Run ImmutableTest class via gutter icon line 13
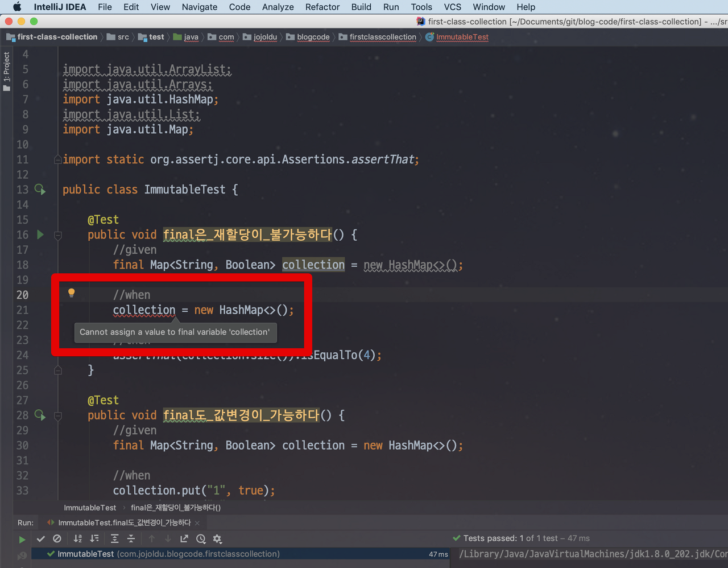The width and height of the screenshot is (728, 568). point(40,189)
